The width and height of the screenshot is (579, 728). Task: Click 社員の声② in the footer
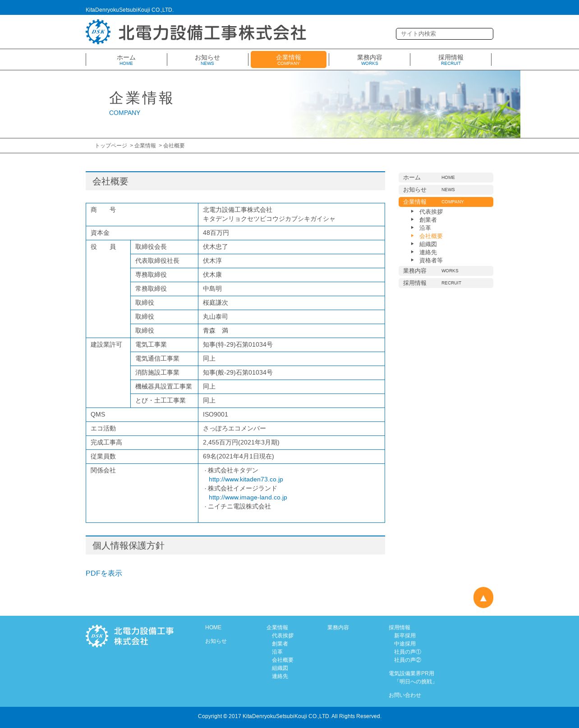pyautogui.click(x=408, y=660)
